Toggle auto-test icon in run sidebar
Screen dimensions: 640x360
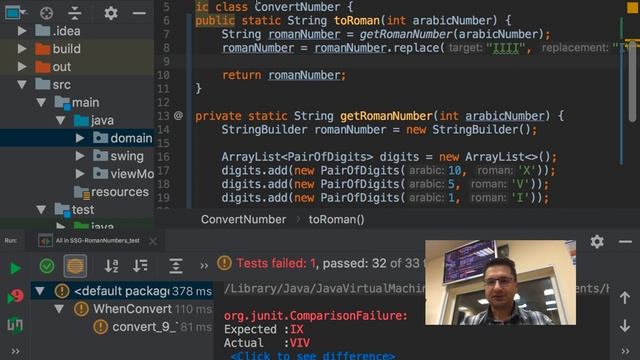15,325
